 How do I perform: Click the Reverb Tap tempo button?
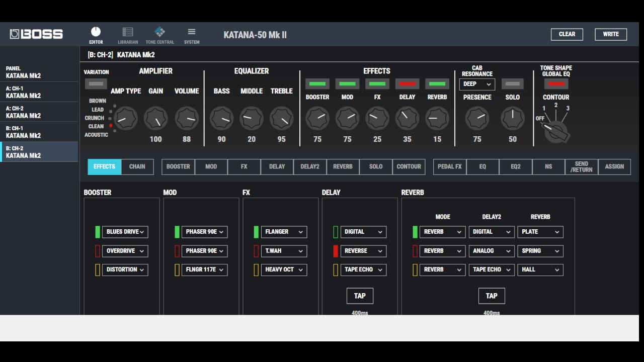(492, 296)
